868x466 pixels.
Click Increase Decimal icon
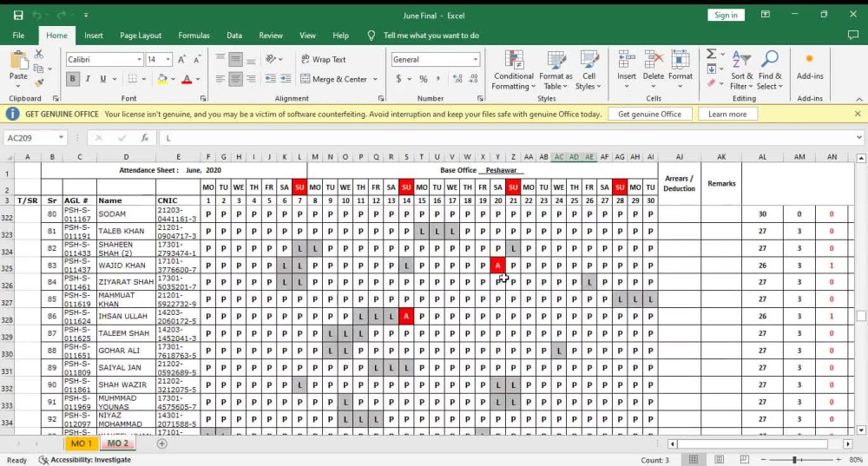(x=457, y=79)
